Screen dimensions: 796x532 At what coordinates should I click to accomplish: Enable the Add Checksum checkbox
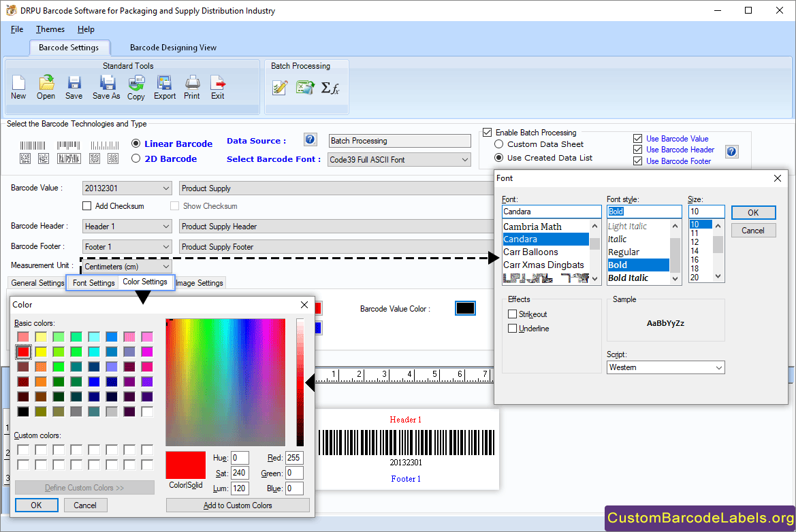[x=86, y=206]
